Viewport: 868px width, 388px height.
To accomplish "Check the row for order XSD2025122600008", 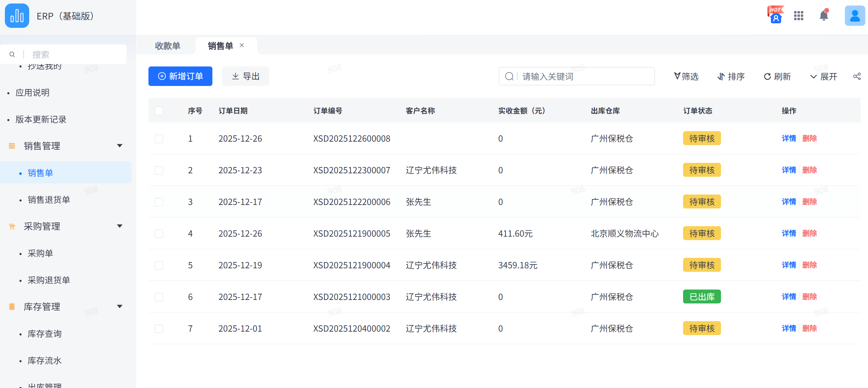I will 159,139.
